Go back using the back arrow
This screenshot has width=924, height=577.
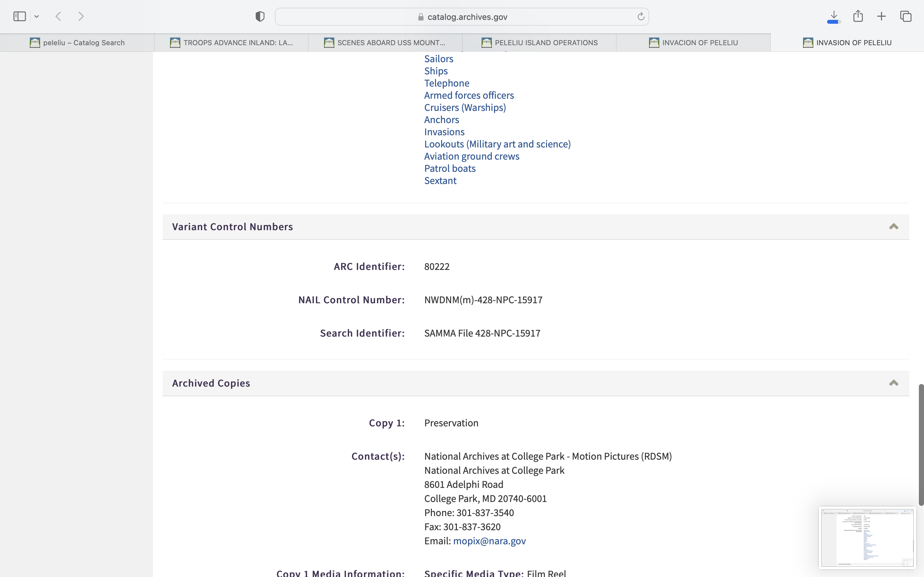click(x=58, y=16)
